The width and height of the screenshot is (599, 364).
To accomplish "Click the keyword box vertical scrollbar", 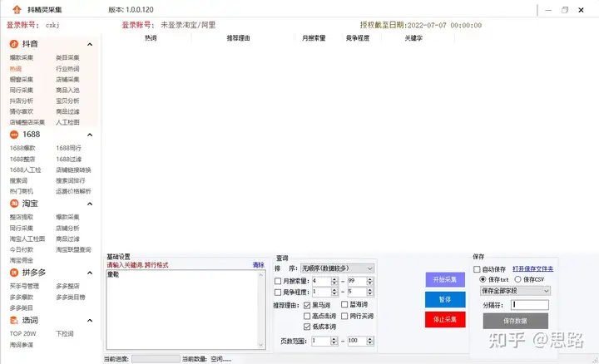I will (262, 309).
